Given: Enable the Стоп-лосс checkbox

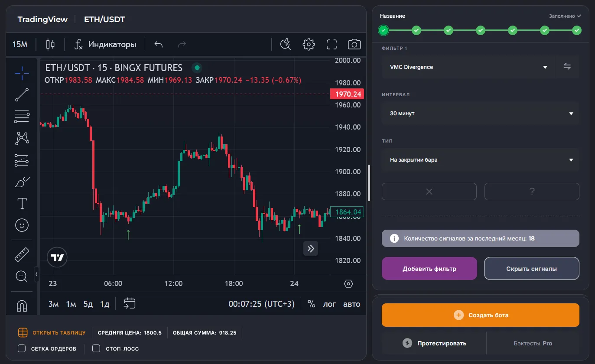Looking at the screenshot, I should tap(97, 348).
